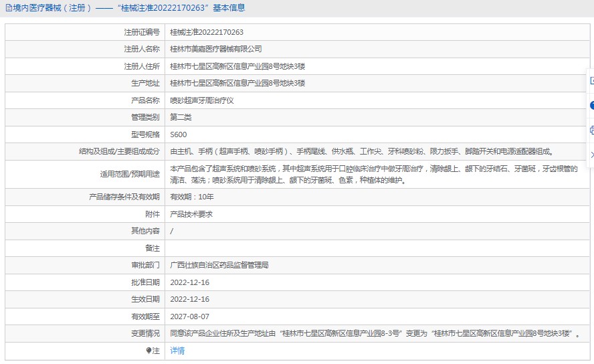Click the 型号规格 row label
The width and height of the screenshot is (594, 364).
(x=145, y=134)
